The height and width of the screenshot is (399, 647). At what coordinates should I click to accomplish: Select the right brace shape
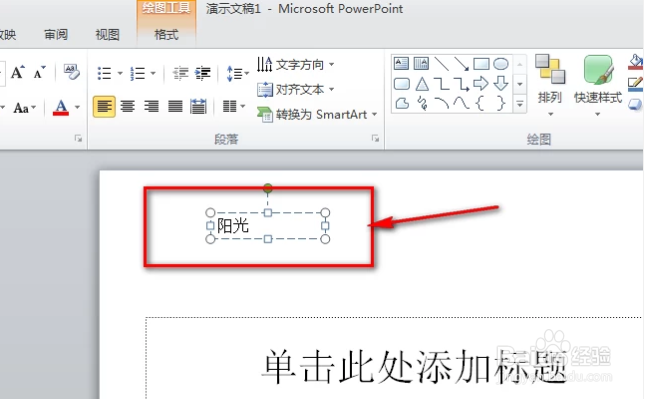point(500,103)
